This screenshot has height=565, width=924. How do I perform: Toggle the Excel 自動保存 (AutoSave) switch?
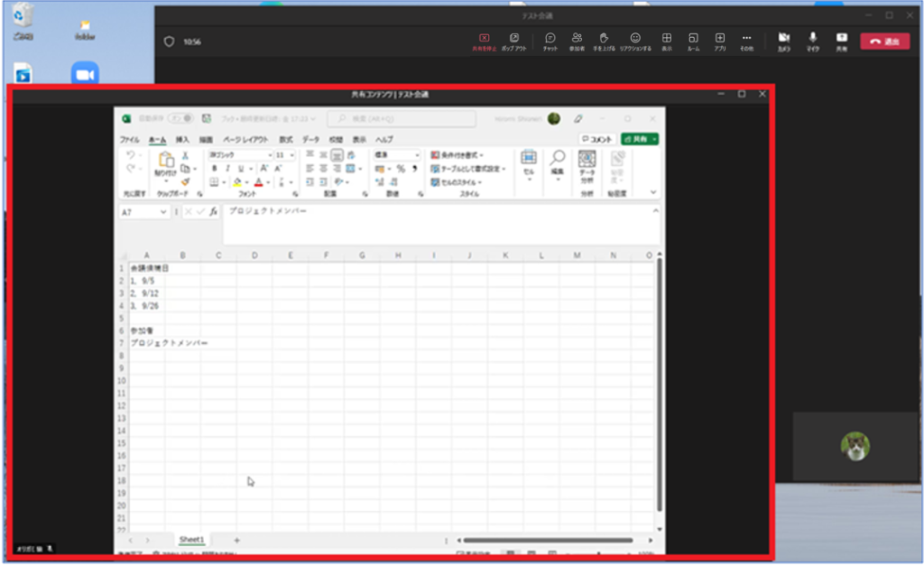point(180,118)
